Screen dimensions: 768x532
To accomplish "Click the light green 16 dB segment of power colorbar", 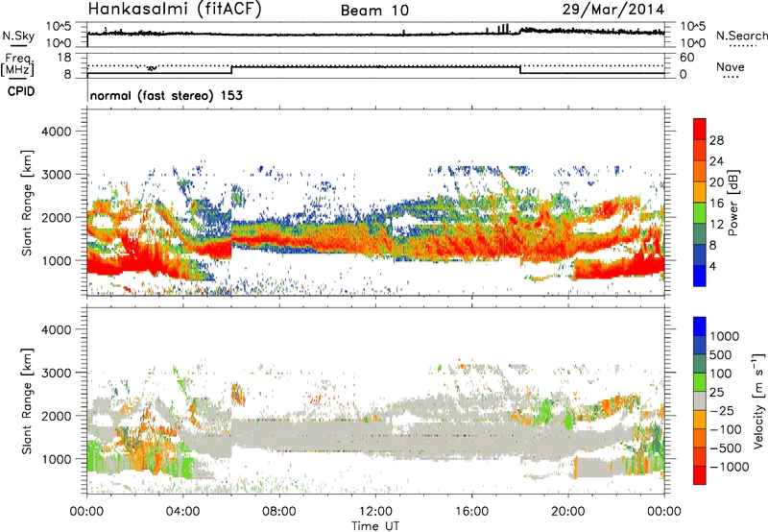I will pyautogui.click(x=700, y=213).
